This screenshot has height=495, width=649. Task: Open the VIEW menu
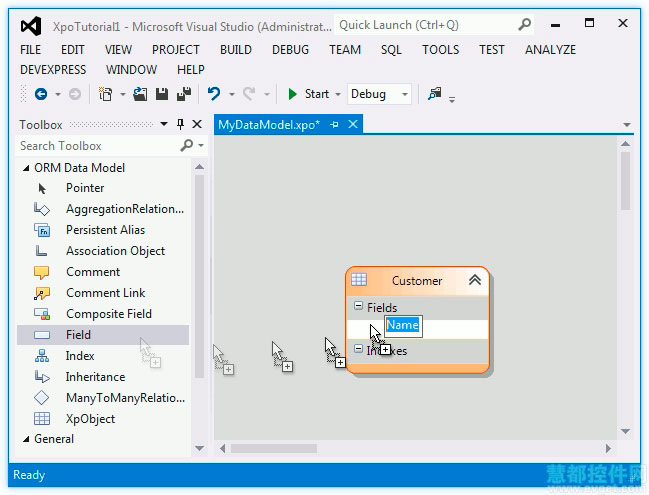(118, 50)
